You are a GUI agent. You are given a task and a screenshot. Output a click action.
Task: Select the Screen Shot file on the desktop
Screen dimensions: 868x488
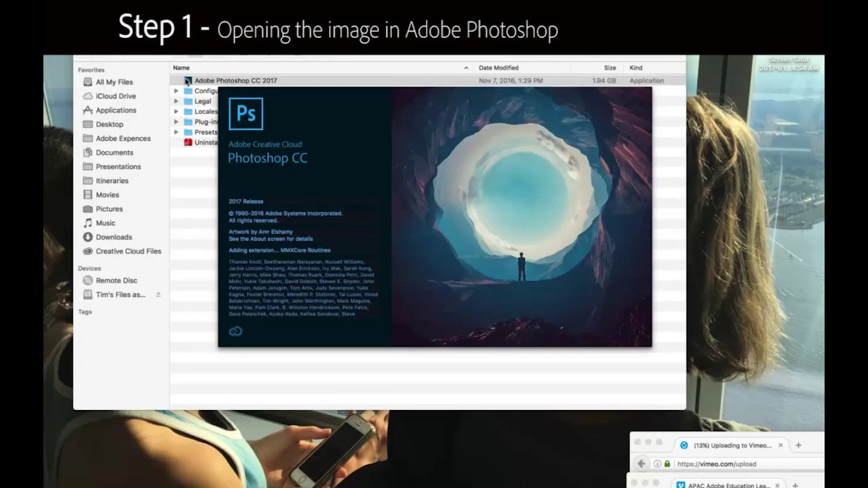pyautogui.click(x=789, y=64)
